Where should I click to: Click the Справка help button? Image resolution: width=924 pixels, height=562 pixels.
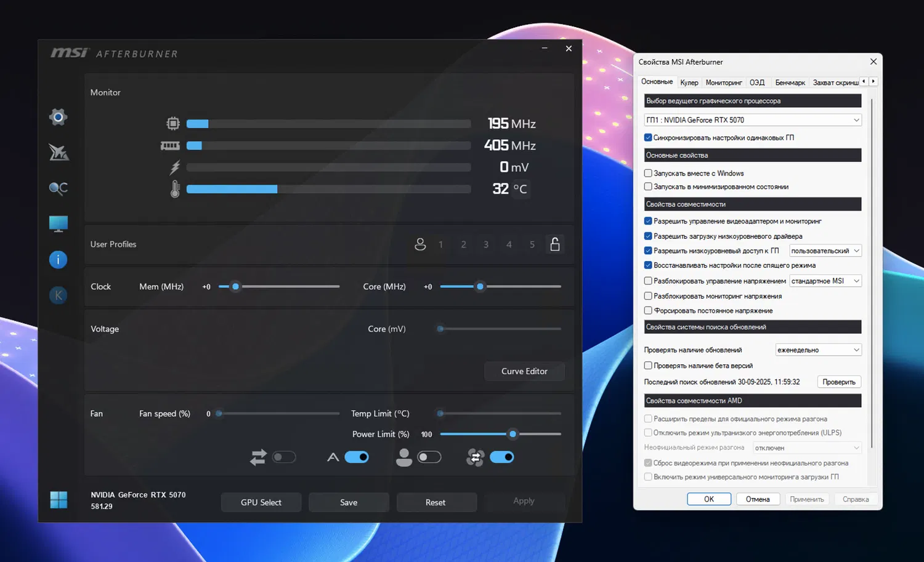click(x=856, y=499)
